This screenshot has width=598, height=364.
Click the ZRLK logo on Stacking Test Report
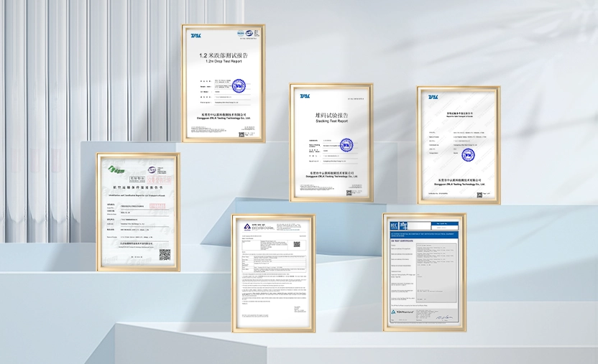304,95
